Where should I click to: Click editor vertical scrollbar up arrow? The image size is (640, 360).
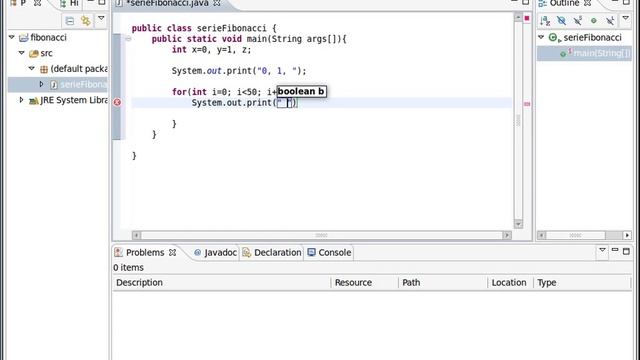518,18
